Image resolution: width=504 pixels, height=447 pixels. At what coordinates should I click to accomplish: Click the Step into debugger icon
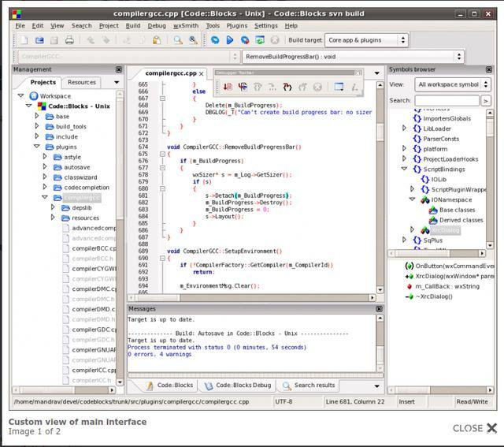click(287, 87)
